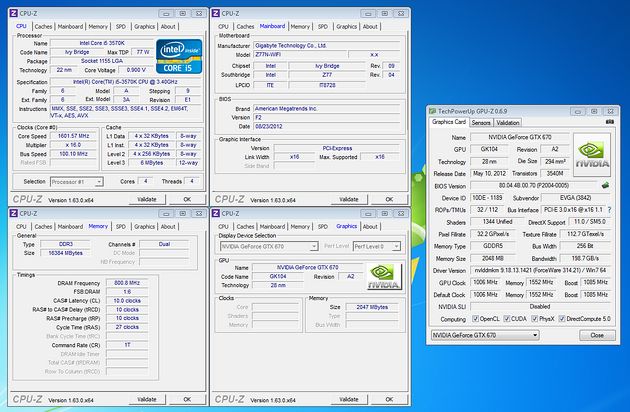Click OK in CPU-Z Mainboard window
Viewport: 630px width, 412px height.
coord(389,199)
